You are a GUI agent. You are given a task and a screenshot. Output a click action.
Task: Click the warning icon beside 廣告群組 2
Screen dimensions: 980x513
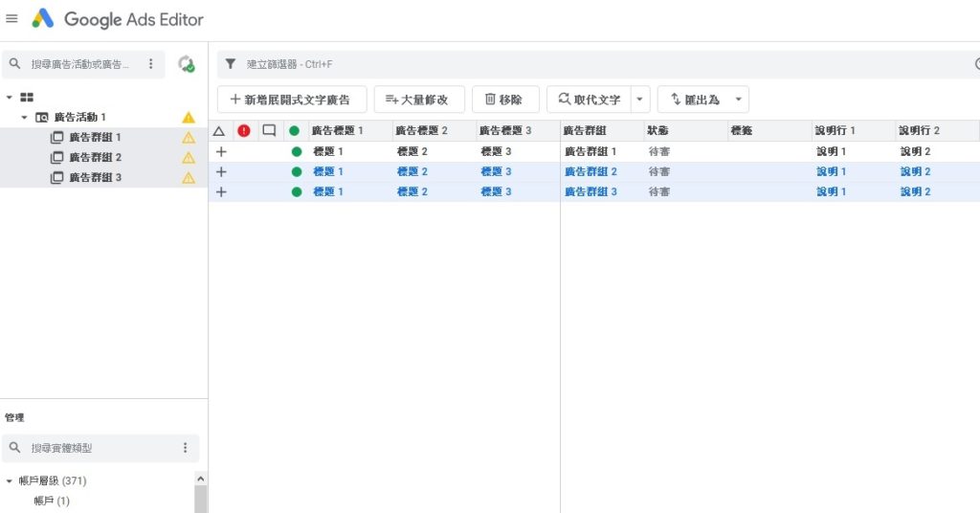click(x=189, y=157)
